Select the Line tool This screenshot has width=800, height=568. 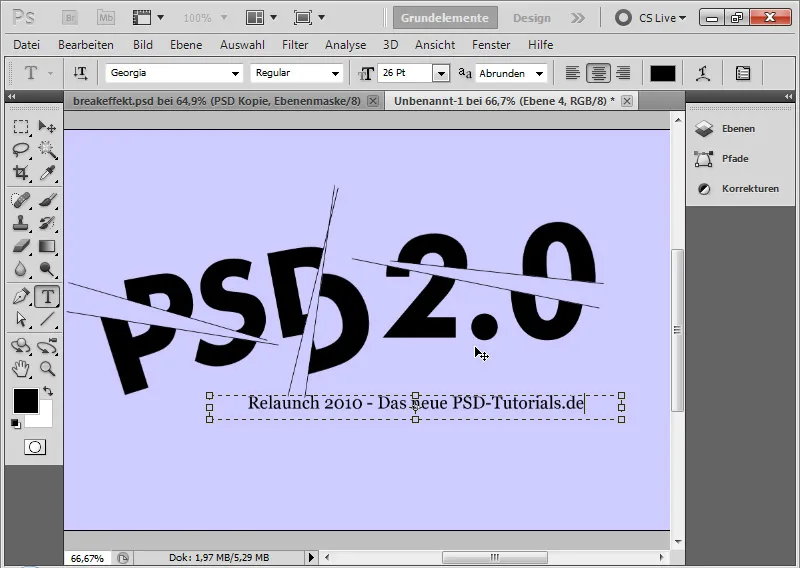(47, 319)
